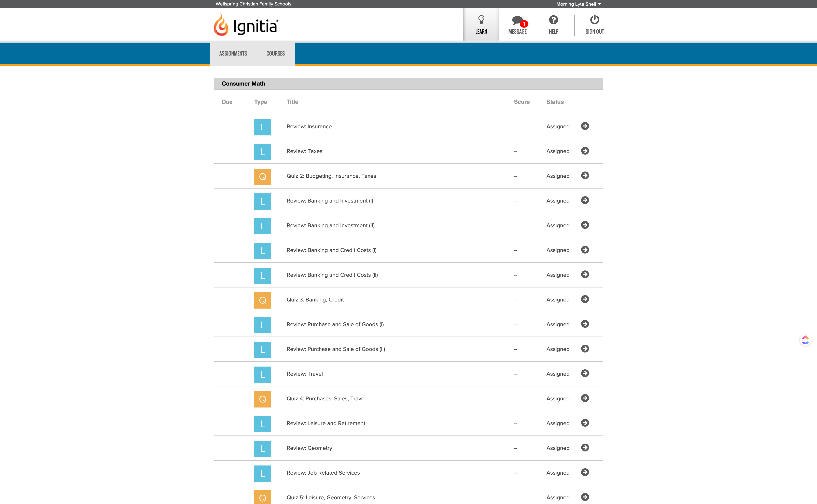
Task: Click the arrow for Banking and Investment (I)
Action: (585, 200)
